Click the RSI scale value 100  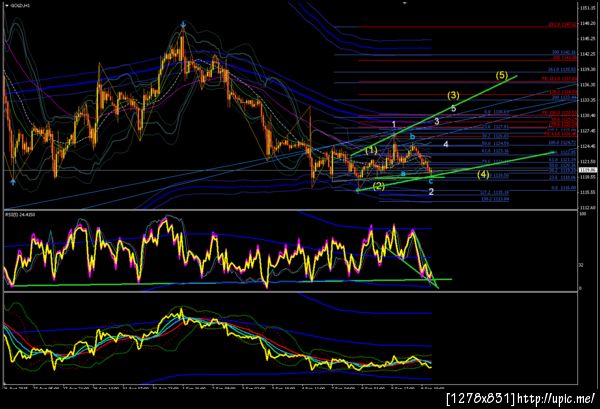(582, 215)
